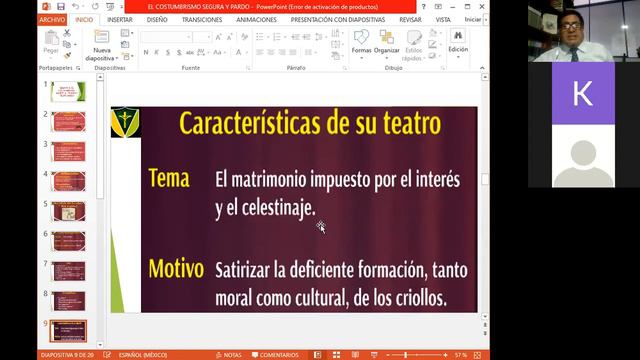Viewport: 640px width, 360px height.
Task: Click the decrease indent icon in Párrafo
Action: coord(295,37)
